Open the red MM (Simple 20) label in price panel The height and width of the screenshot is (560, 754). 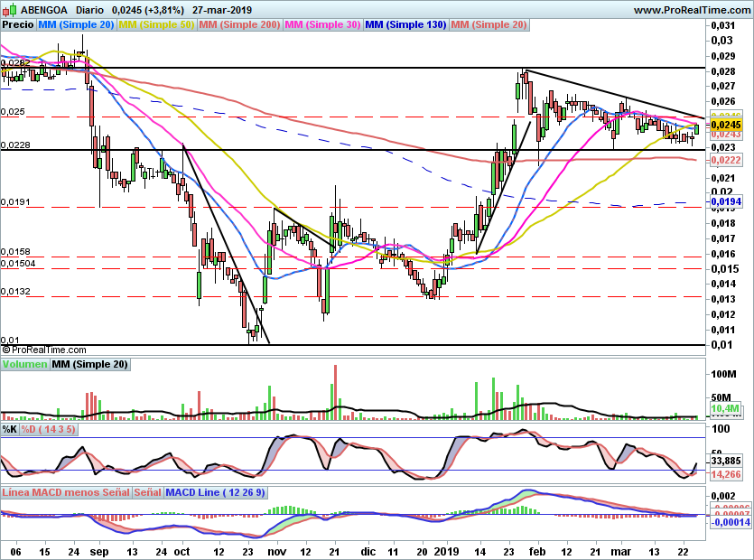coord(489,24)
